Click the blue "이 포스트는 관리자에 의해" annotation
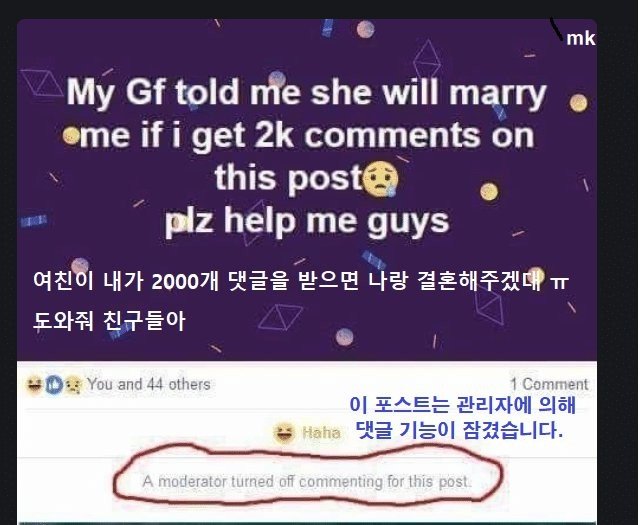 pos(462,405)
